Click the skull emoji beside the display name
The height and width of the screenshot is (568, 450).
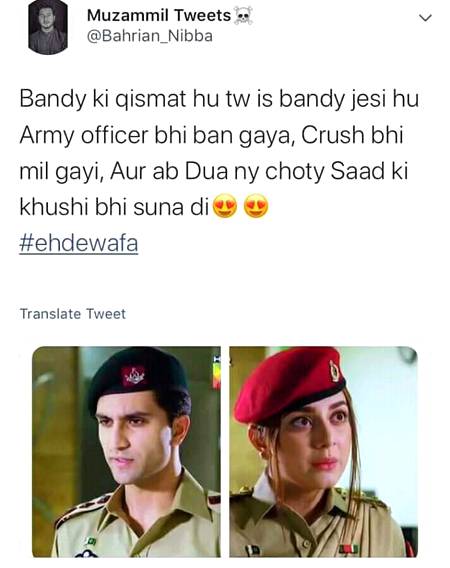click(243, 16)
